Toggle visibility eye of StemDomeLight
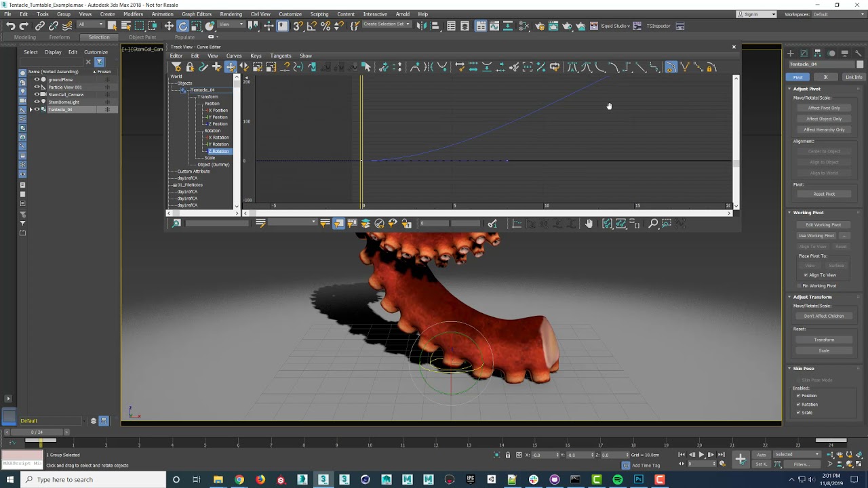 tap(37, 102)
